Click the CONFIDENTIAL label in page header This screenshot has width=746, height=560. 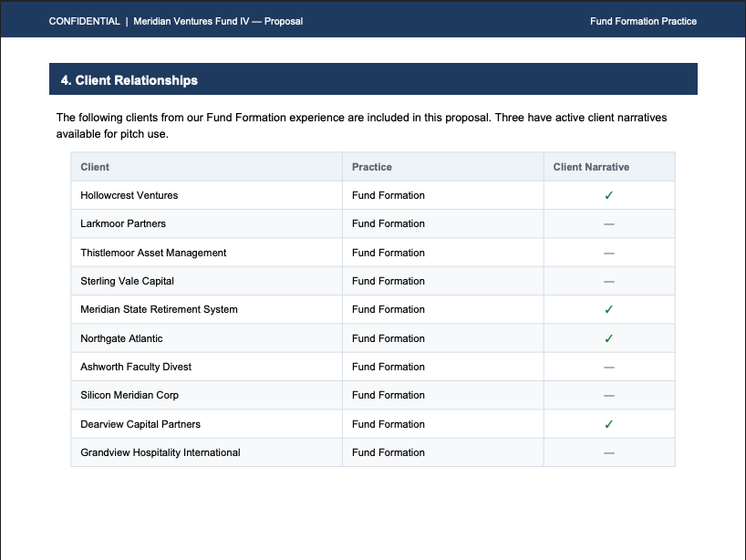84,21
